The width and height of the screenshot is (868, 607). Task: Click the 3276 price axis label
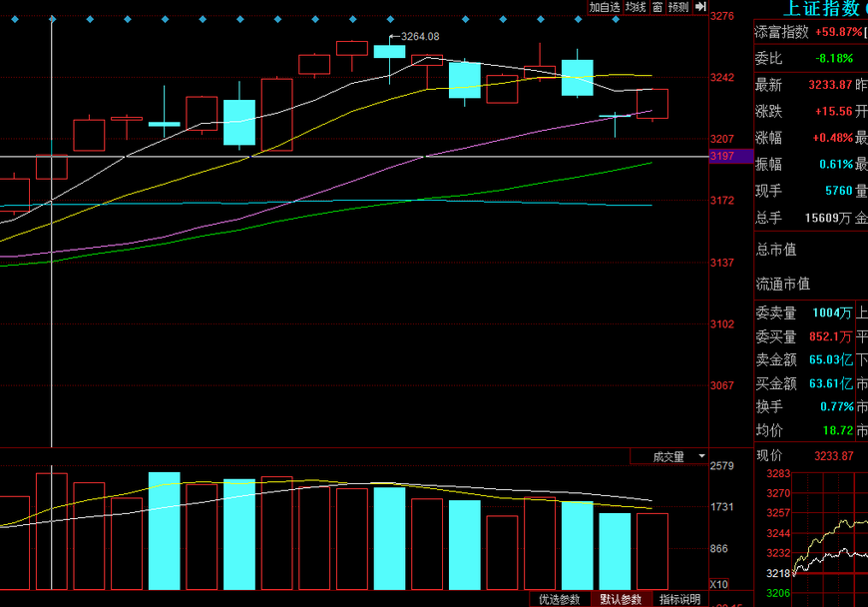[722, 16]
